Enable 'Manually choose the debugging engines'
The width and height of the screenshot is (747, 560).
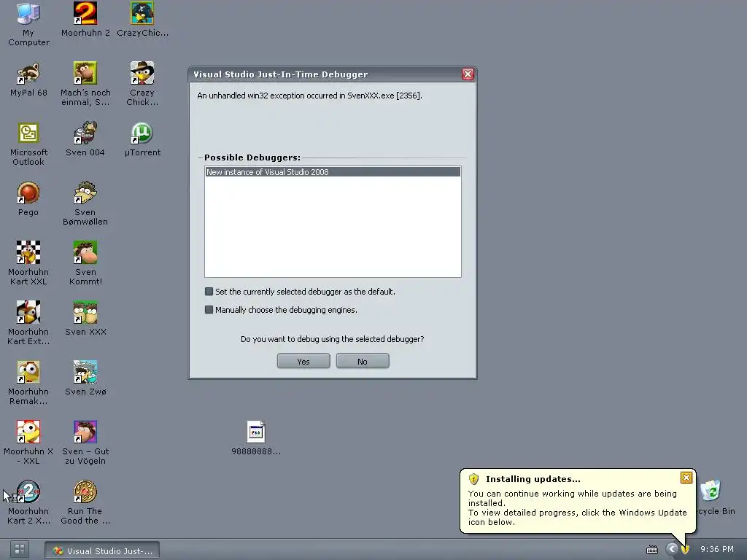pyautogui.click(x=209, y=309)
